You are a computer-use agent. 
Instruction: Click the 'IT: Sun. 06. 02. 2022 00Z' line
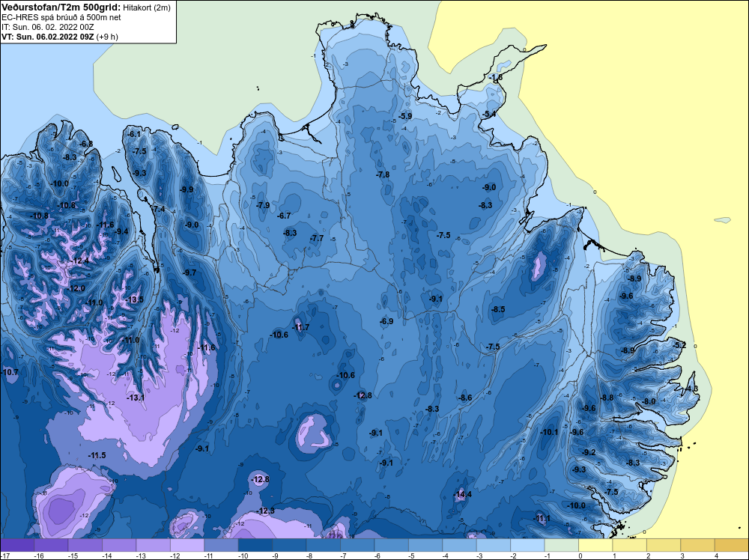(x=47, y=27)
